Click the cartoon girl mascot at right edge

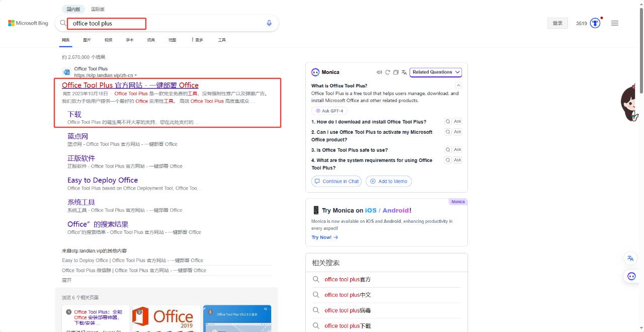pos(630,103)
